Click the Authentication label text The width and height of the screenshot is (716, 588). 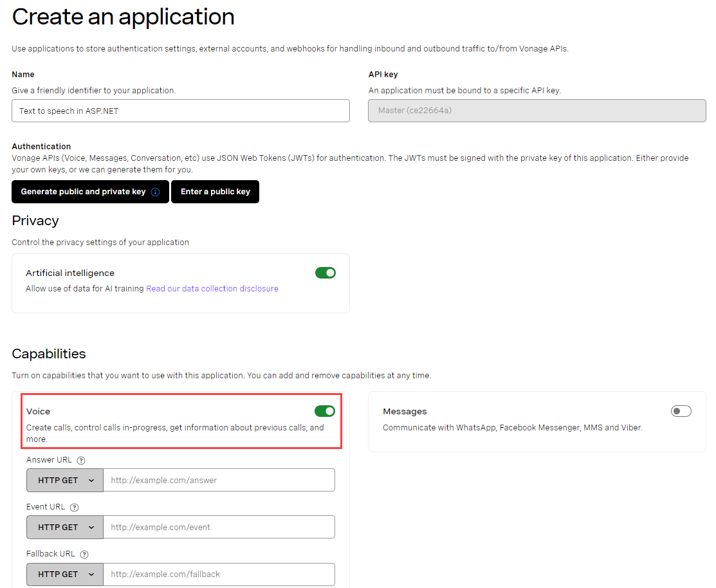click(42, 147)
